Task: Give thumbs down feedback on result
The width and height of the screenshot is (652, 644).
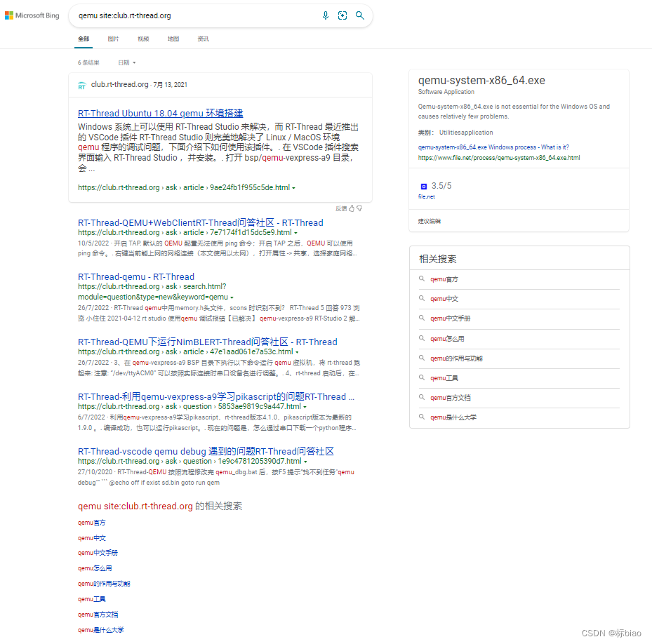Action: pos(359,208)
